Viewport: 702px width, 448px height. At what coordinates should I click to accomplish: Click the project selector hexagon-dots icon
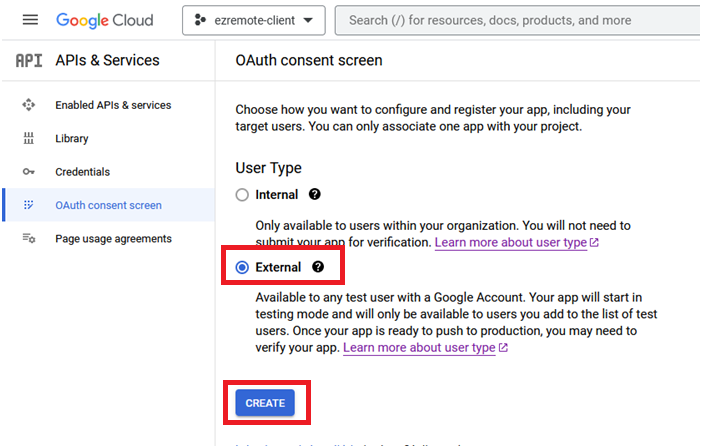(x=200, y=20)
